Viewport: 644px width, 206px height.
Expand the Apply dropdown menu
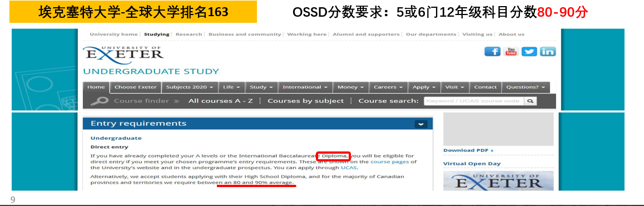[x=424, y=87]
